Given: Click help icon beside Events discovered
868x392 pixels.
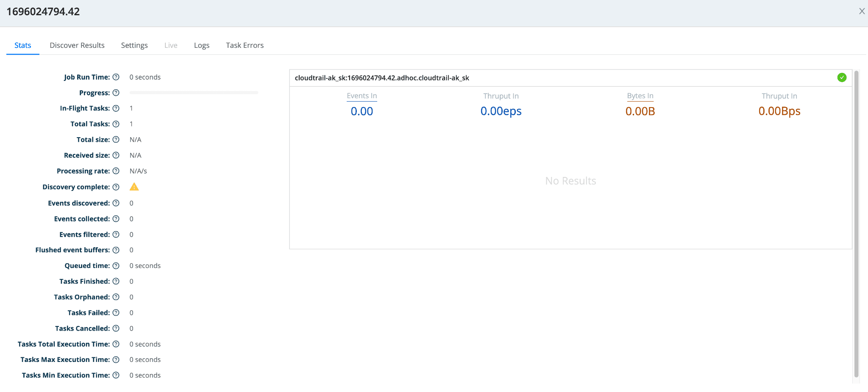Looking at the screenshot, I should click(116, 203).
